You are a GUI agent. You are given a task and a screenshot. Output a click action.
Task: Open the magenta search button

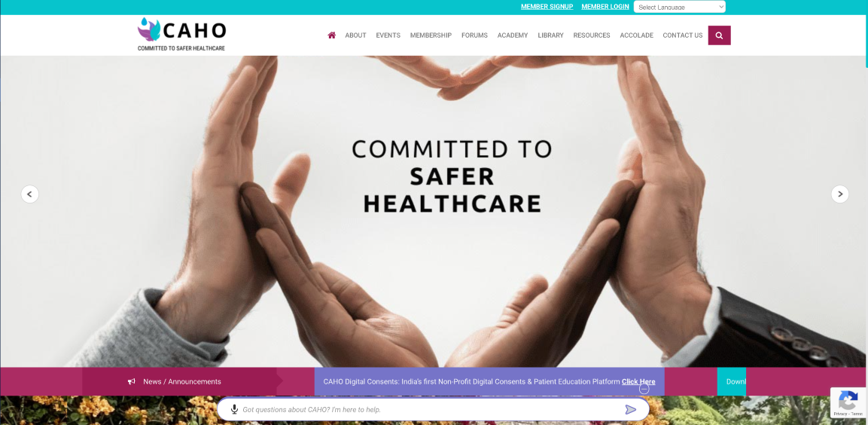(719, 35)
